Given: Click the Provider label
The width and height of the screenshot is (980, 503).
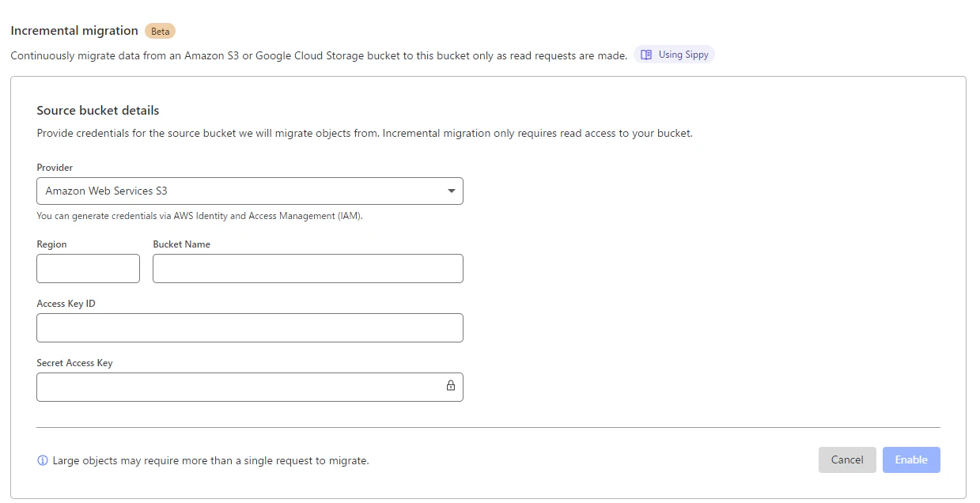Looking at the screenshot, I should click(55, 168).
